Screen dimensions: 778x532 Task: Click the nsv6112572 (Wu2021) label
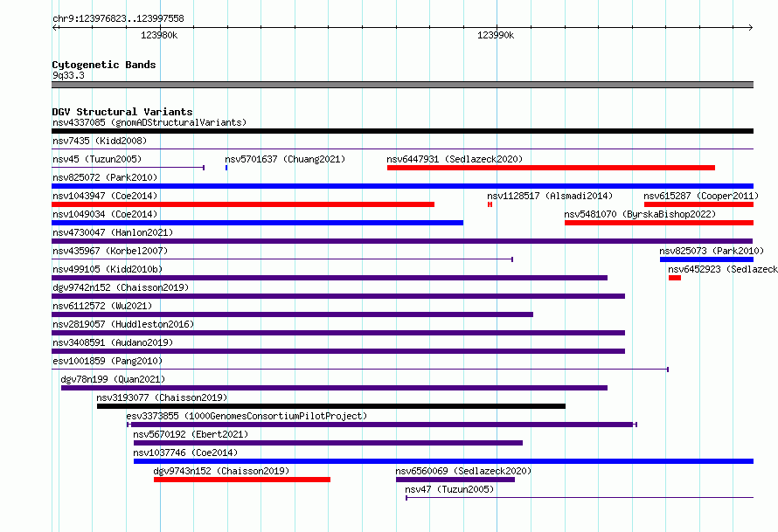102,306
